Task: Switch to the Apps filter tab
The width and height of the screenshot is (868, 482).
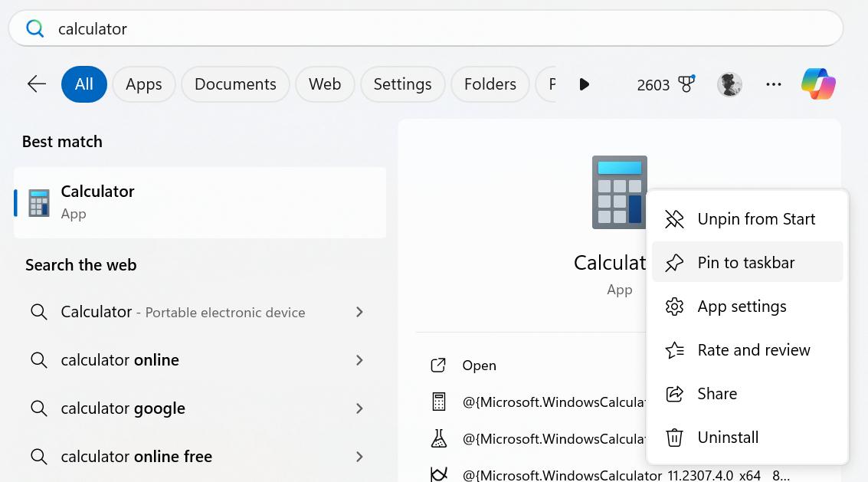Action: tap(143, 84)
